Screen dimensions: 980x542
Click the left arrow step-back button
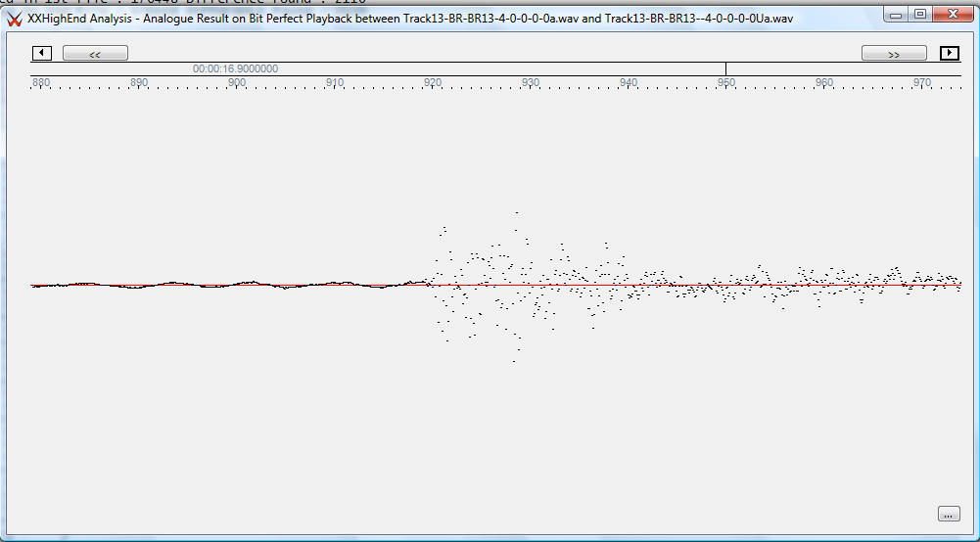(41, 53)
